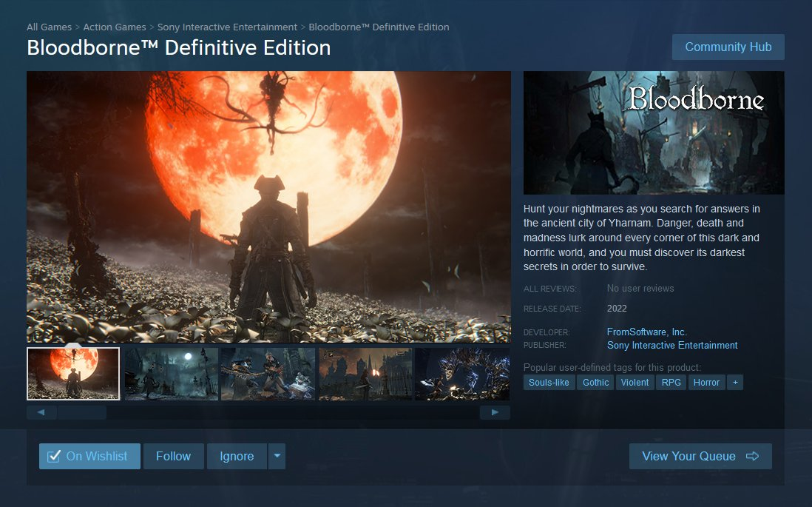Click the thumbnail strip right arrow
812x507 pixels.
(x=495, y=413)
